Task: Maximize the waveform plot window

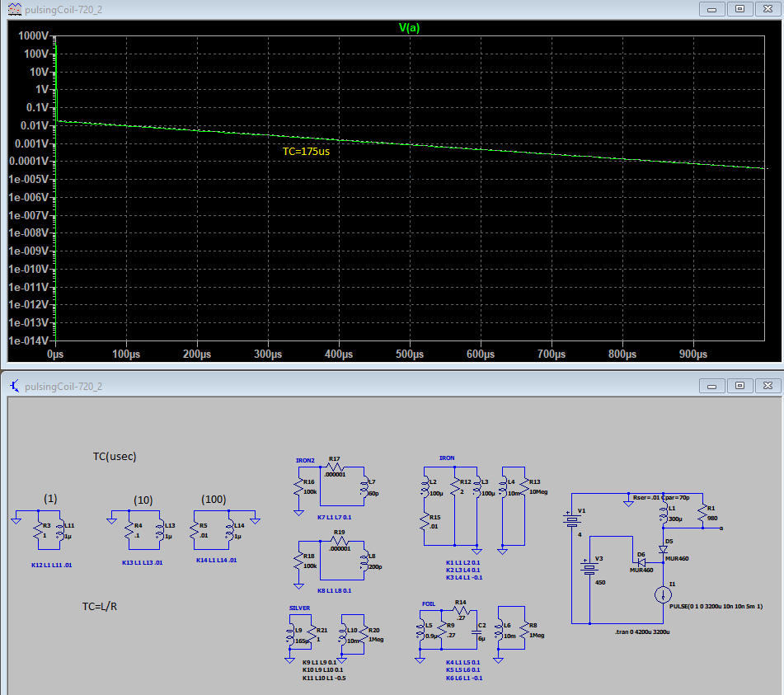Action: pos(739,8)
